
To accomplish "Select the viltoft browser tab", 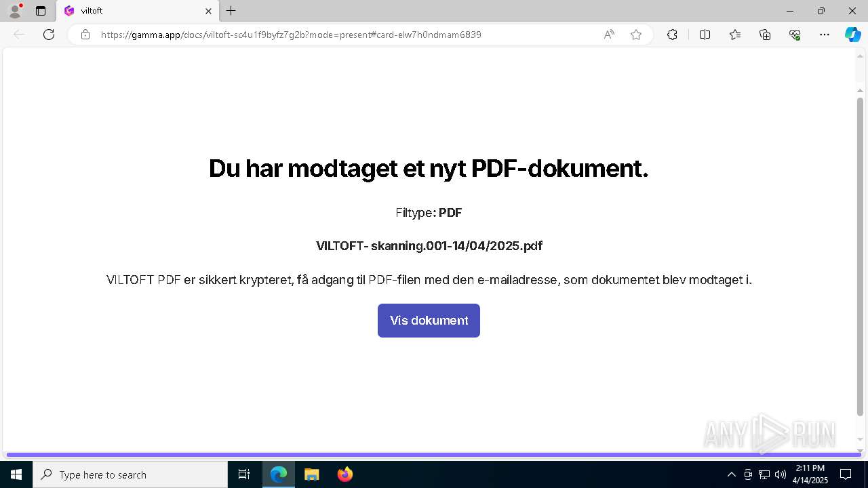I will (138, 11).
